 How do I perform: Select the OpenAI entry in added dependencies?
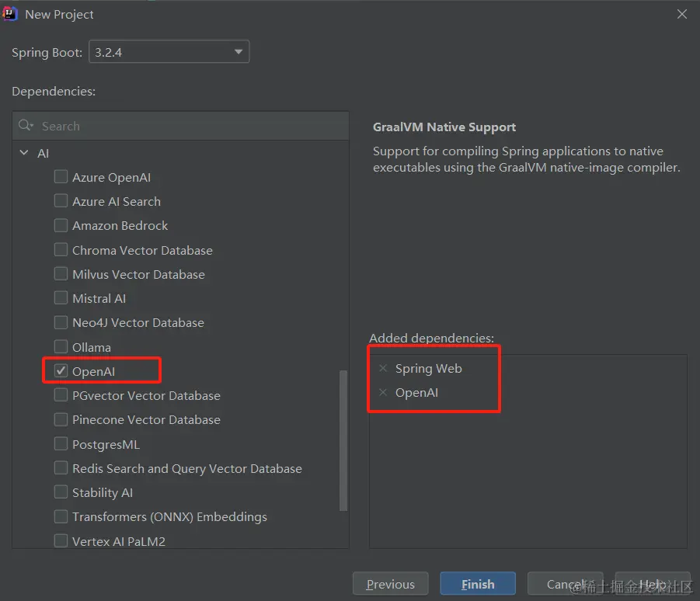click(416, 393)
